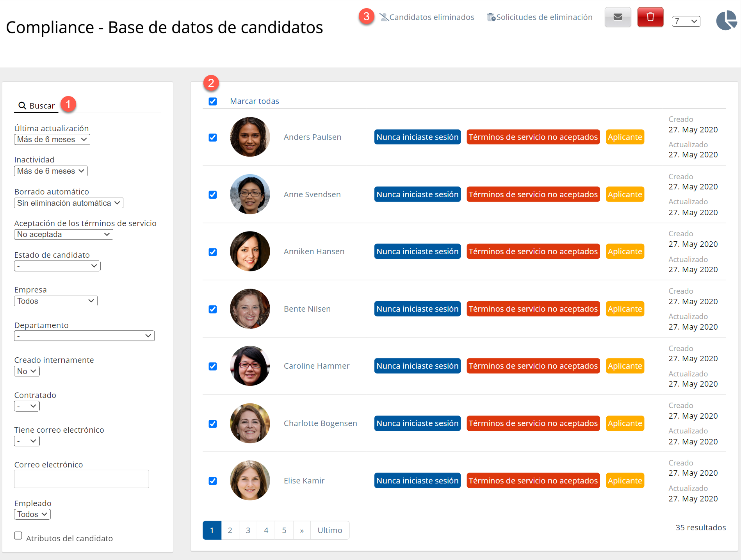741x560 pixels.
Task: Enable the Atributos del candidato checkbox
Action: (18, 535)
